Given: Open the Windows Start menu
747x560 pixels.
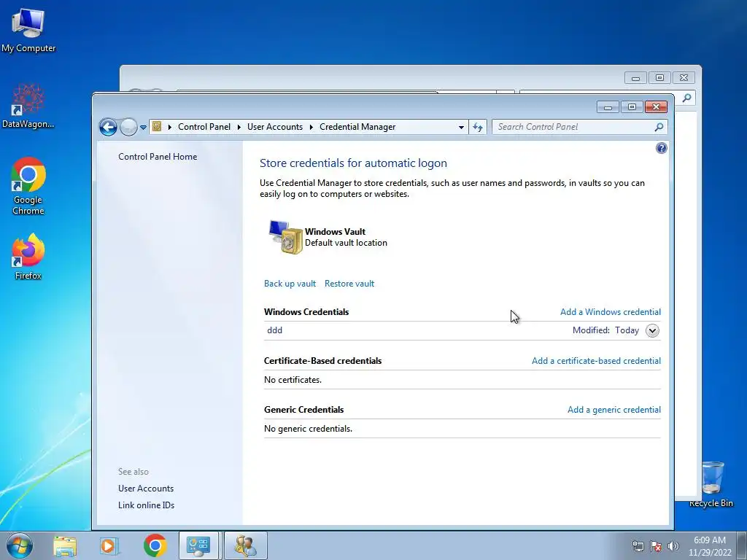Looking at the screenshot, I should coord(20,545).
